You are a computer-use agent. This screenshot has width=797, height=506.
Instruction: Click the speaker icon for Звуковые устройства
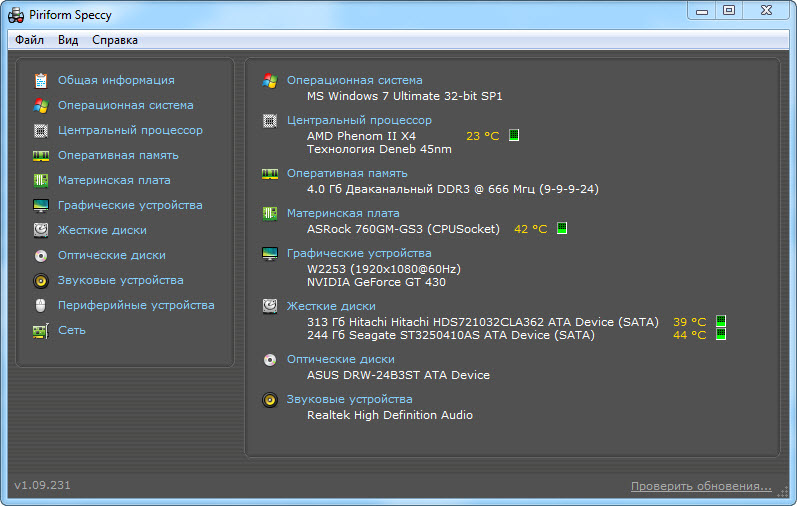(41, 280)
